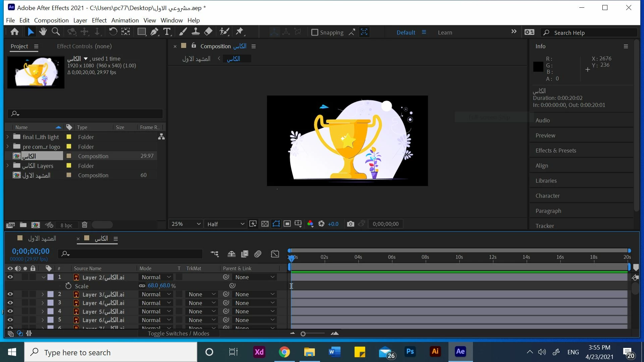Open the Half resolution dropdown
Image resolution: width=644 pixels, height=362 pixels.
(x=225, y=224)
